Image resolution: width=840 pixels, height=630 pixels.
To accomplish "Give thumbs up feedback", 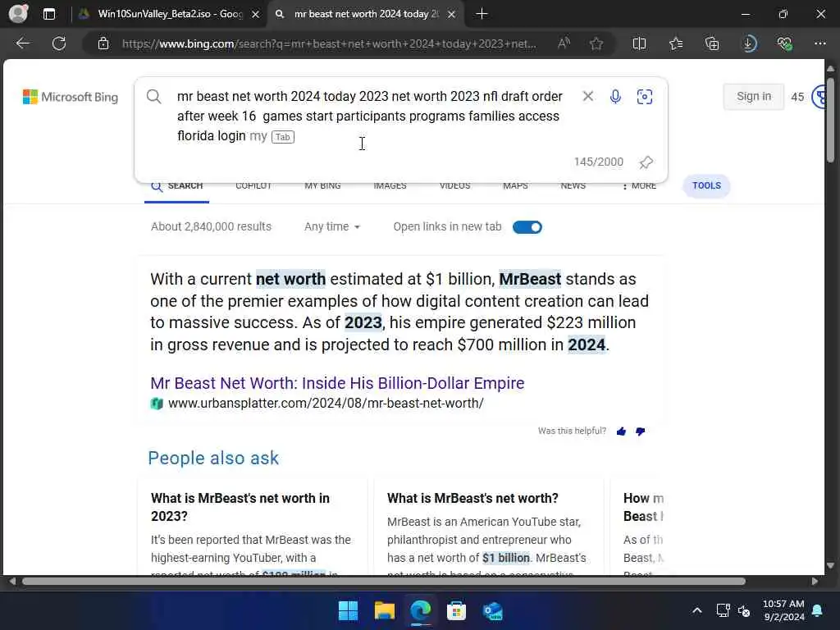I will point(622,431).
